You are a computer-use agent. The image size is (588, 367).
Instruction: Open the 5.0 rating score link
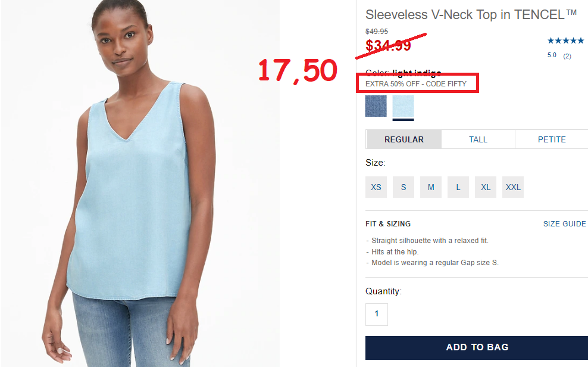[552, 55]
